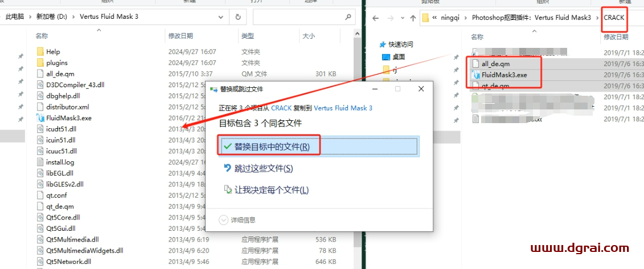The height and width of the screenshot is (269, 644).
Task: Sort right window by Name column
Action: (477, 37)
